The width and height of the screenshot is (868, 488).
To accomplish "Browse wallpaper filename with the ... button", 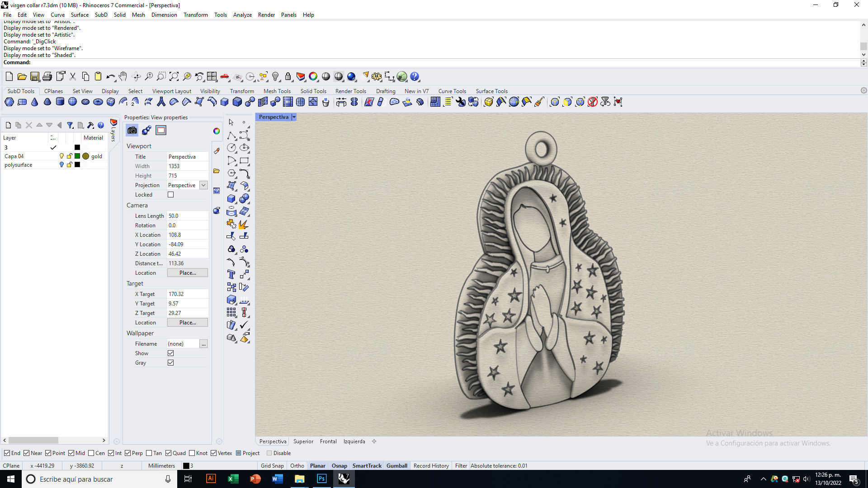I will (203, 344).
